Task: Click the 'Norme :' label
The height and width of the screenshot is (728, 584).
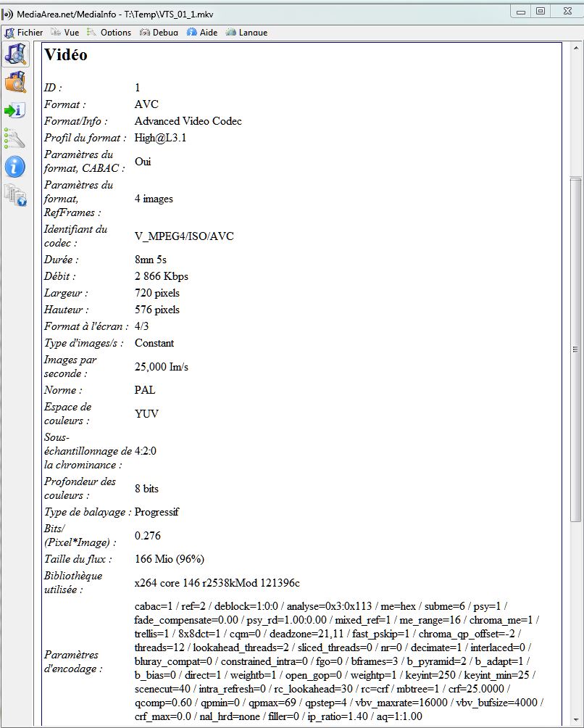Action: point(63,389)
